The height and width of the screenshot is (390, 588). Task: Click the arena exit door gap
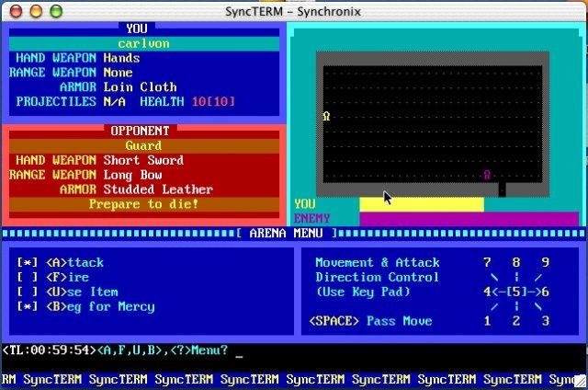coord(502,189)
